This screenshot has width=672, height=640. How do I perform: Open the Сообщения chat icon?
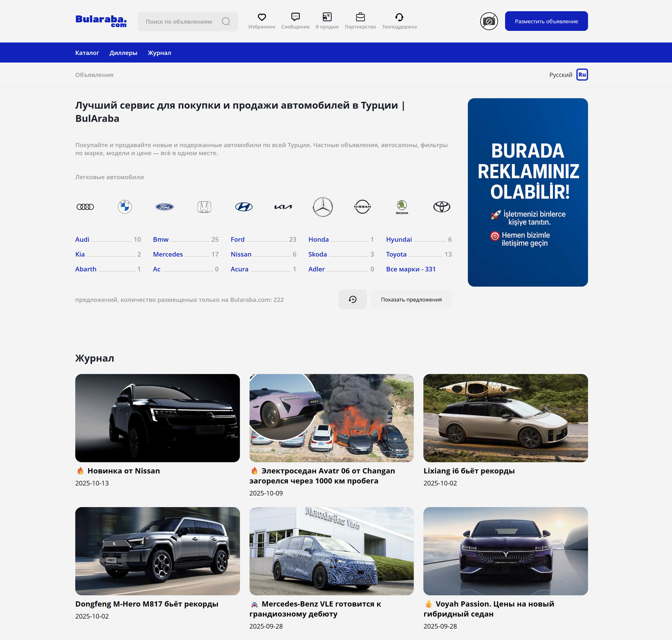pyautogui.click(x=295, y=17)
